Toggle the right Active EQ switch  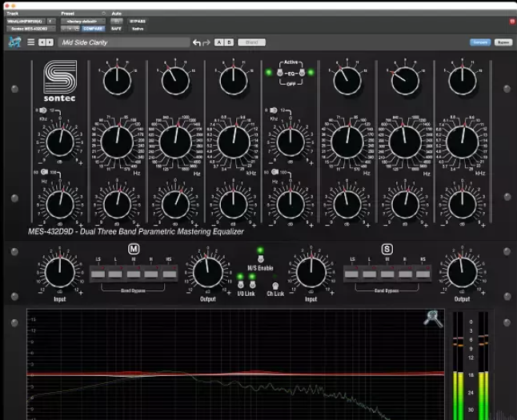coord(302,73)
